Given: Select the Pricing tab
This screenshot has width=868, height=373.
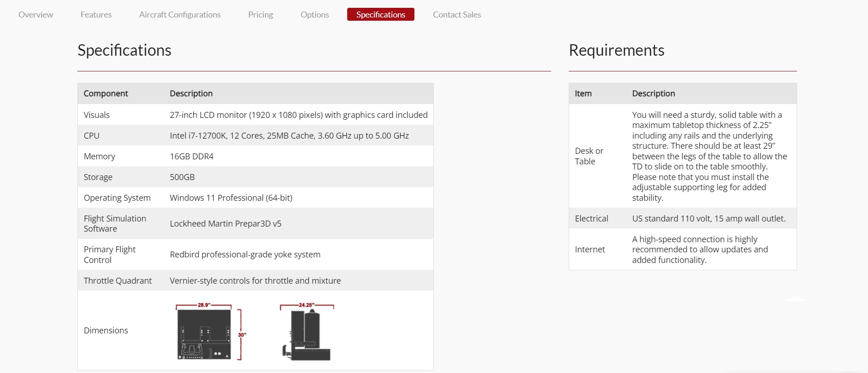Looking at the screenshot, I should pyautogui.click(x=260, y=15).
